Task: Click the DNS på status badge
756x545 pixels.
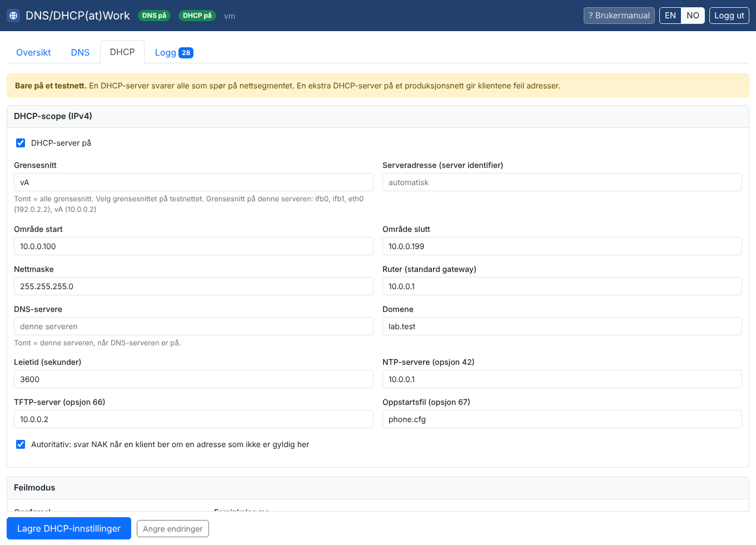Action: coord(154,16)
